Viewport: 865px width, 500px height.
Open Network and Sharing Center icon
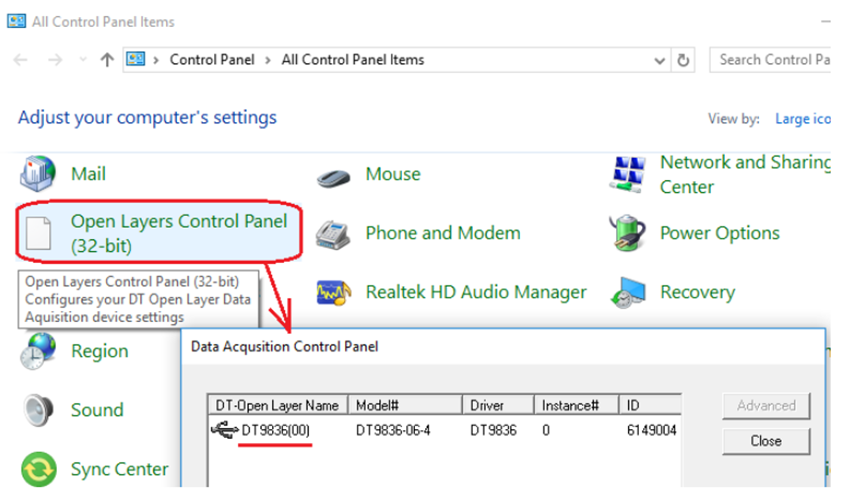click(629, 174)
